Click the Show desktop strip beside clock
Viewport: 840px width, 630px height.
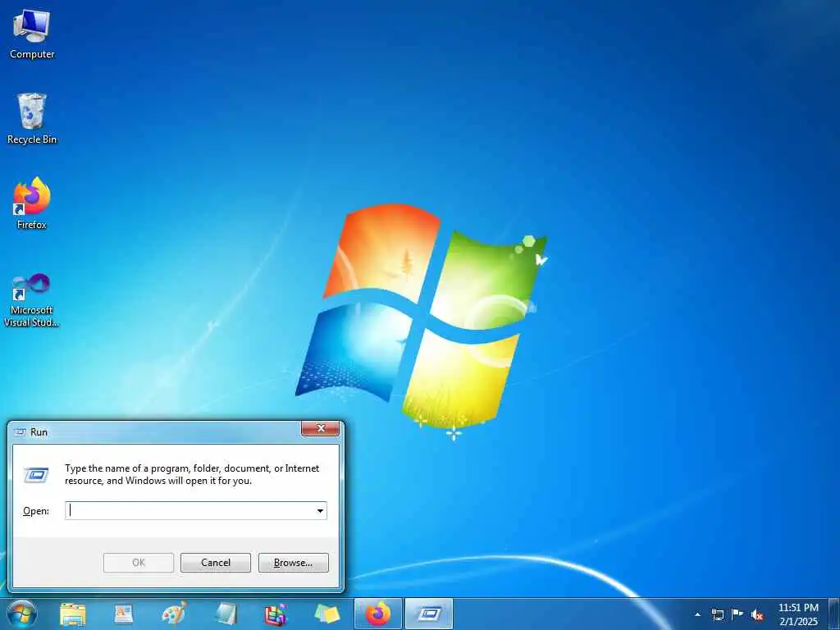tap(833, 614)
